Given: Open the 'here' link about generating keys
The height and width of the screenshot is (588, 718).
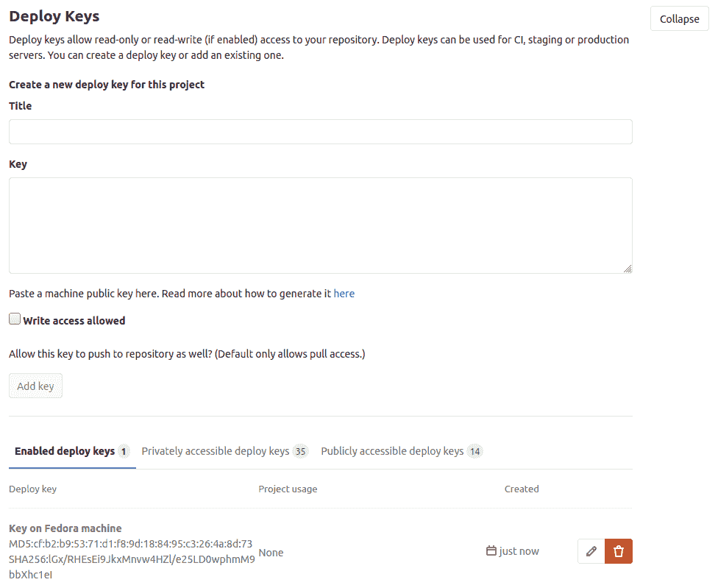Looking at the screenshot, I should (x=344, y=293).
